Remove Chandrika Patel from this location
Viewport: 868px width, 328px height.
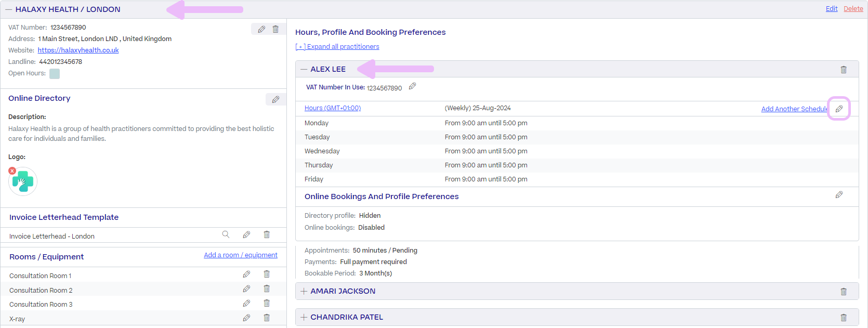(x=844, y=318)
